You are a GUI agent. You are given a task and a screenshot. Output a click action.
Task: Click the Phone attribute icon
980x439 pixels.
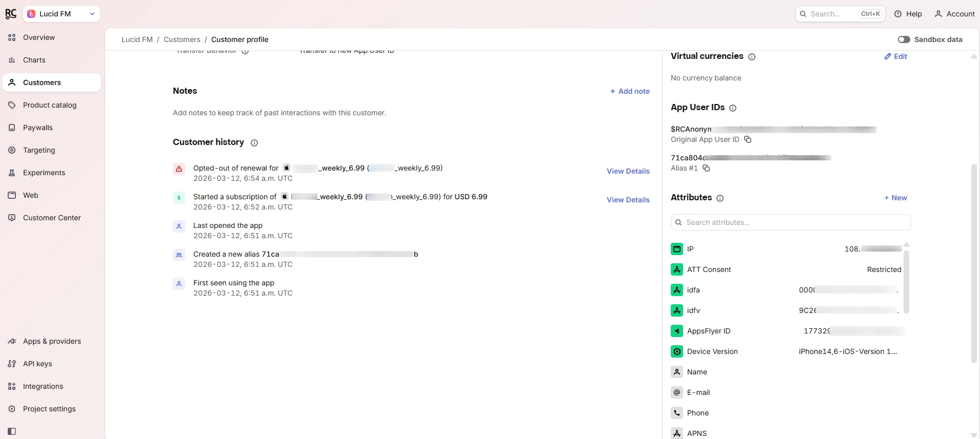pos(677,413)
